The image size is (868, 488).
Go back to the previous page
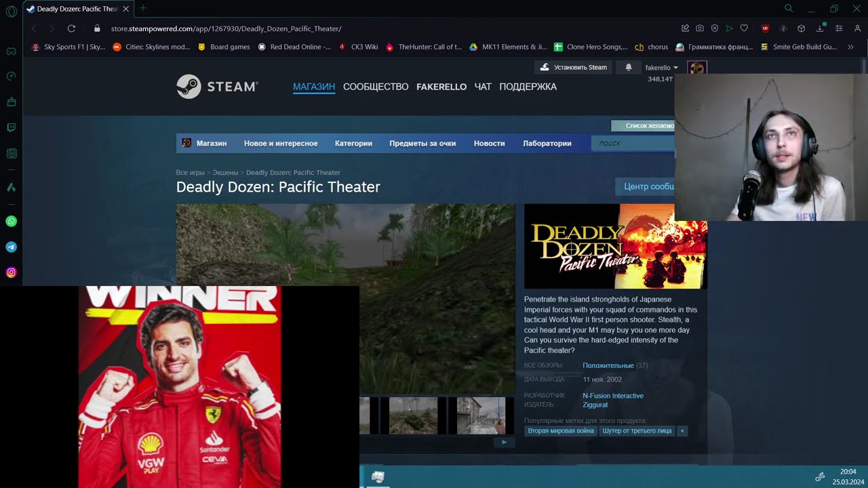tap(34, 28)
